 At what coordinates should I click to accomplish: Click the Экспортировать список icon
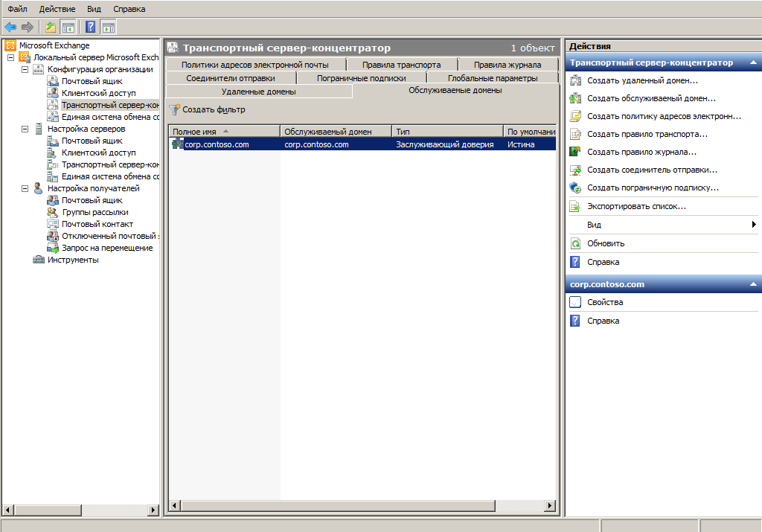575,207
